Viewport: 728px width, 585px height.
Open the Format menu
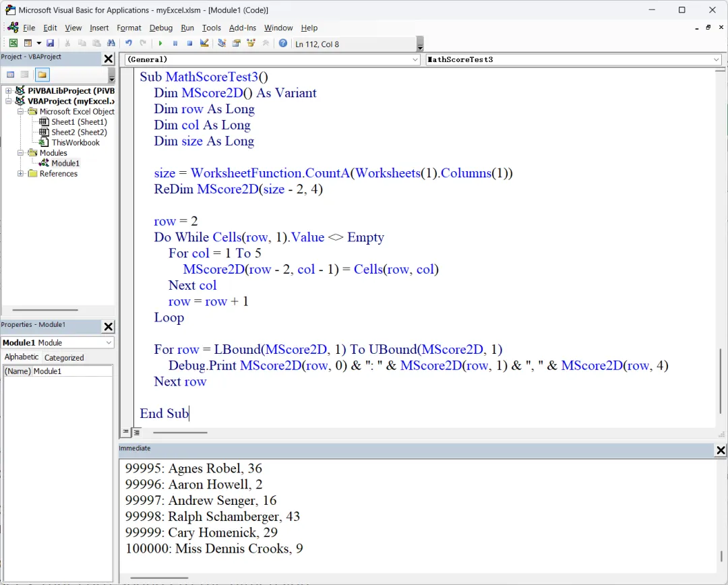click(x=129, y=28)
